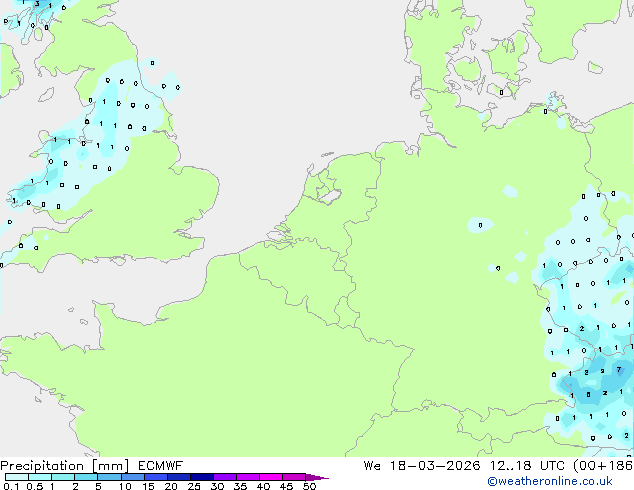
Task: Click the 'ECMWF' model label
Action: point(161,466)
